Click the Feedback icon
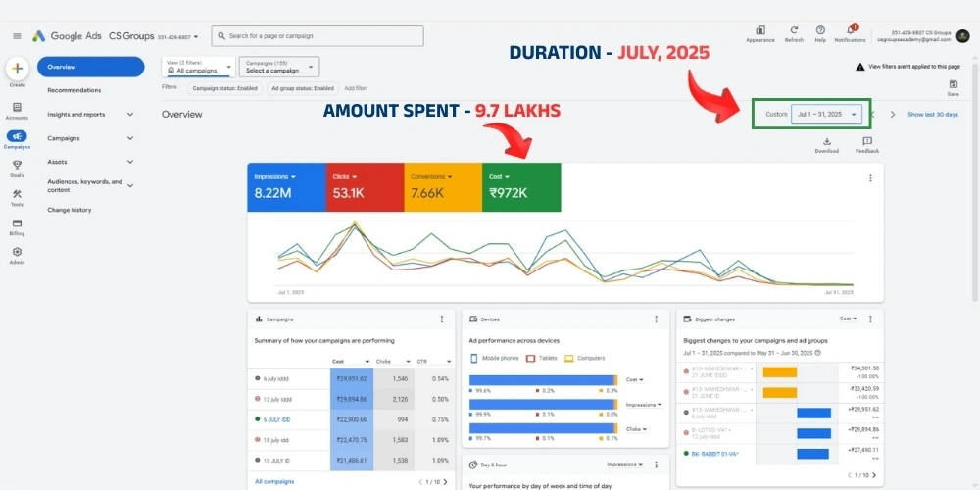Screen dimensions: 980x490 (x=866, y=142)
